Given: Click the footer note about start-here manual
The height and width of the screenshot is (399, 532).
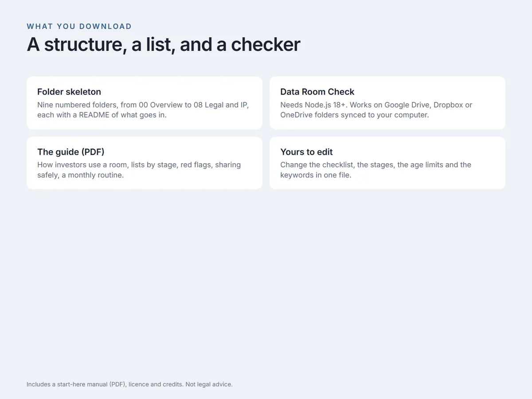Looking at the screenshot, I should click(129, 384).
